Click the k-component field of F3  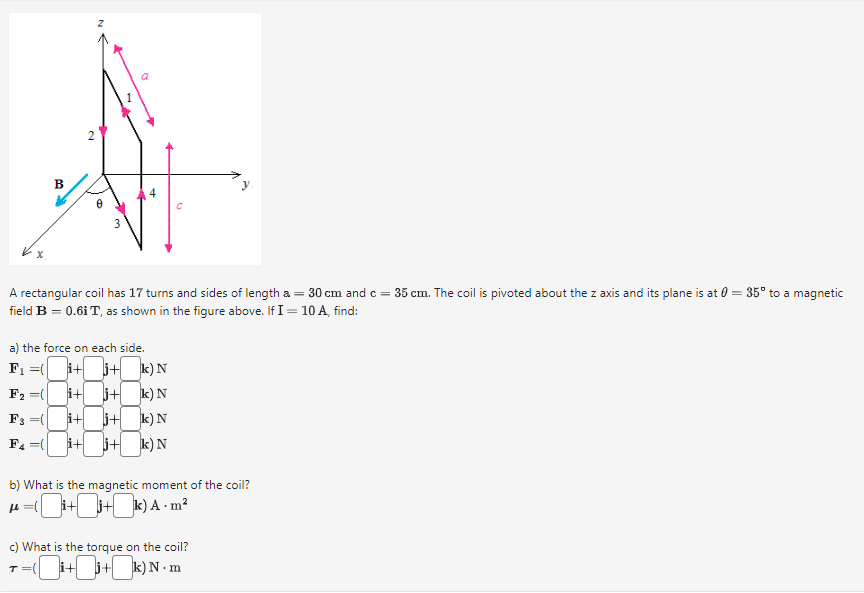130,418
